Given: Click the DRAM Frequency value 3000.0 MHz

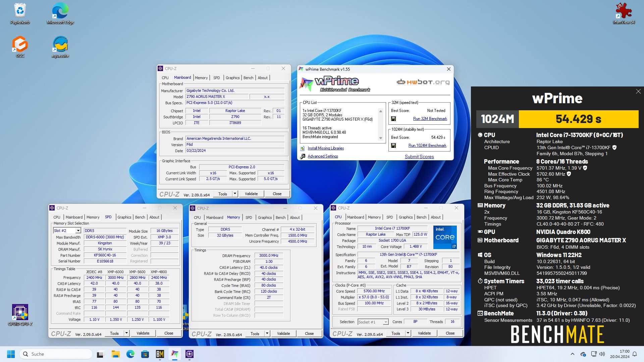Looking at the screenshot, I should [x=269, y=255].
